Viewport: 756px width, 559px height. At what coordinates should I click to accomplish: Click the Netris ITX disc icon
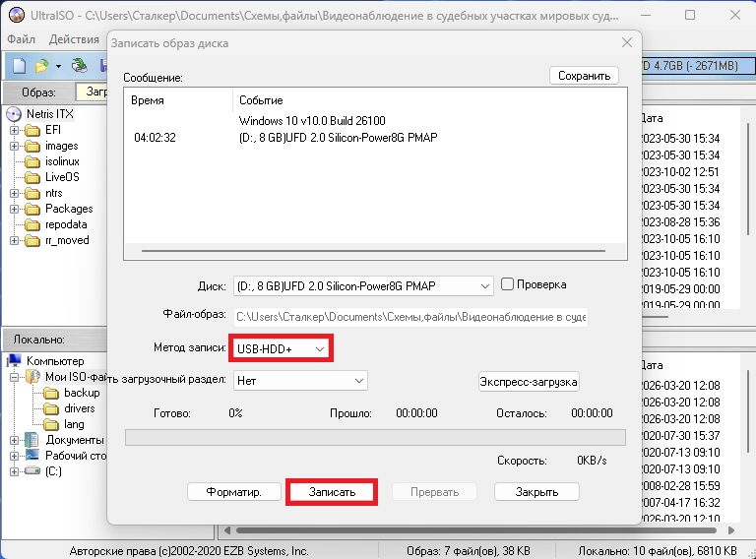tap(14, 114)
